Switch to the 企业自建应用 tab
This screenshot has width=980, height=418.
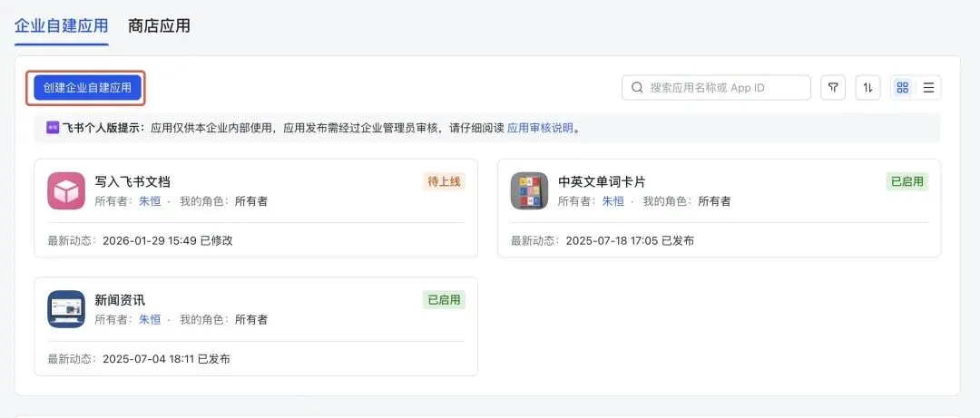61,25
